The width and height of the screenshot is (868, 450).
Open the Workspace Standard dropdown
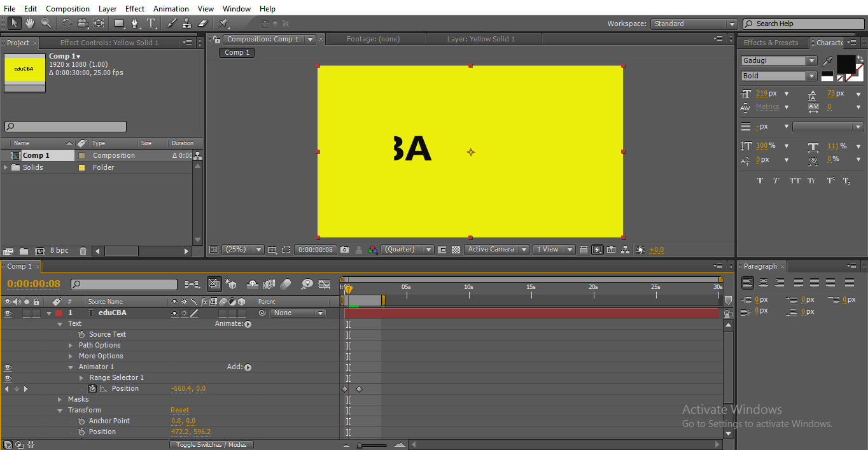(x=694, y=24)
